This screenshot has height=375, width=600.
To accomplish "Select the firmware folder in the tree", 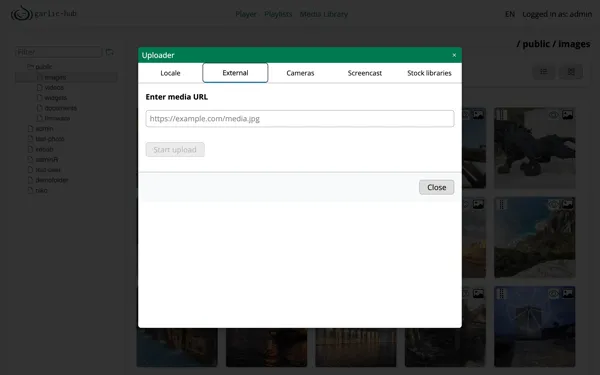I will (57, 118).
